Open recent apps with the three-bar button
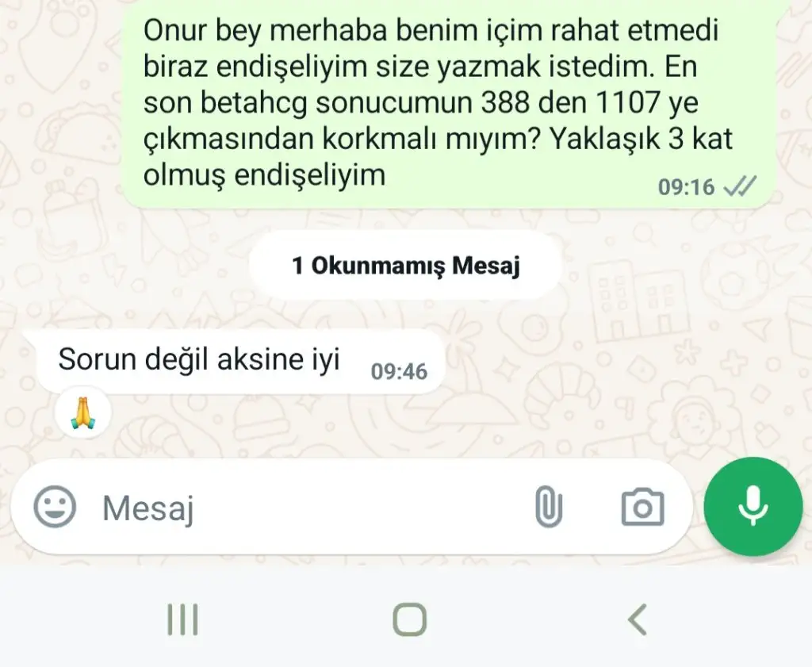The height and width of the screenshot is (667, 812). (x=183, y=619)
